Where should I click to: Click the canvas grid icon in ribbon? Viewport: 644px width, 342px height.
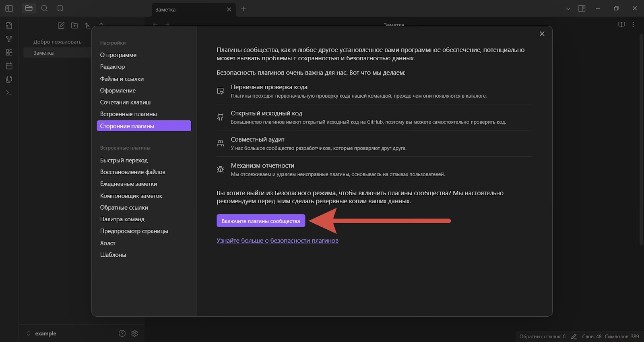[x=9, y=52]
